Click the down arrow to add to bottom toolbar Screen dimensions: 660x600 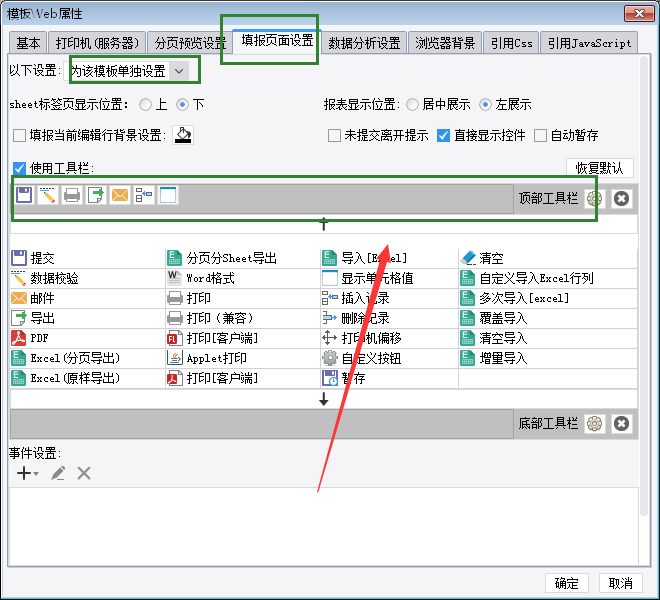click(x=323, y=399)
